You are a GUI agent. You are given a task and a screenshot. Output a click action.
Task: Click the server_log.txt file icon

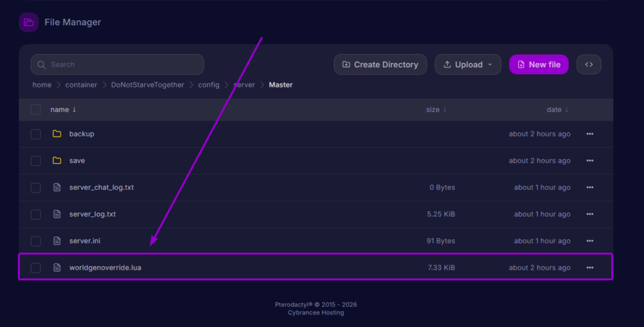click(x=57, y=214)
